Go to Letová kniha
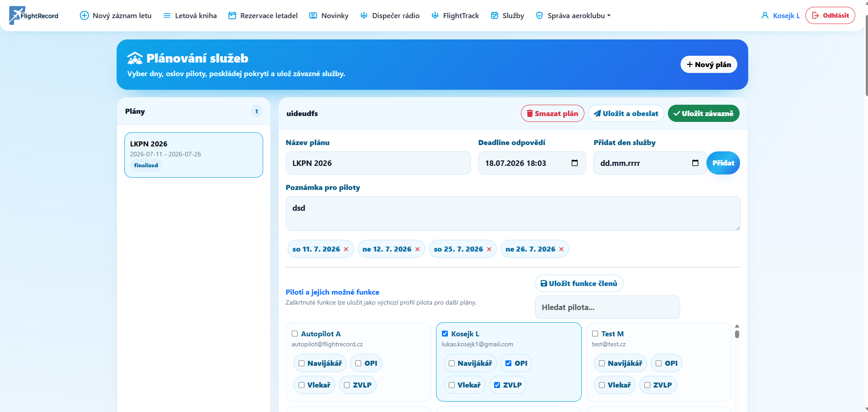This screenshot has height=412, width=868. point(190,15)
